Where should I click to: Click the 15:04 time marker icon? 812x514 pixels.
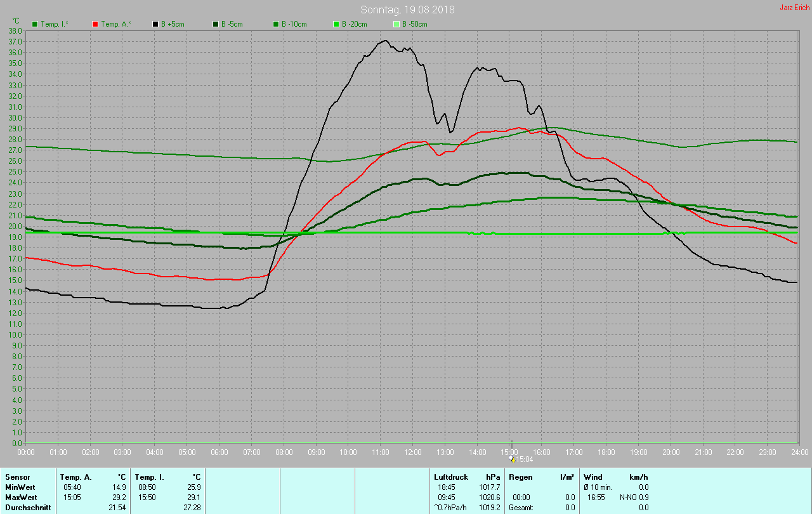tap(513, 459)
